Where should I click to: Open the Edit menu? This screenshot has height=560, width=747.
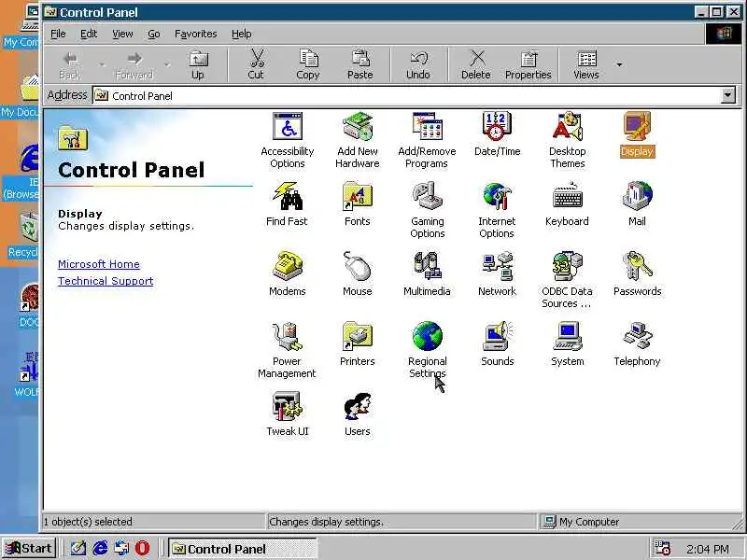click(89, 34)
